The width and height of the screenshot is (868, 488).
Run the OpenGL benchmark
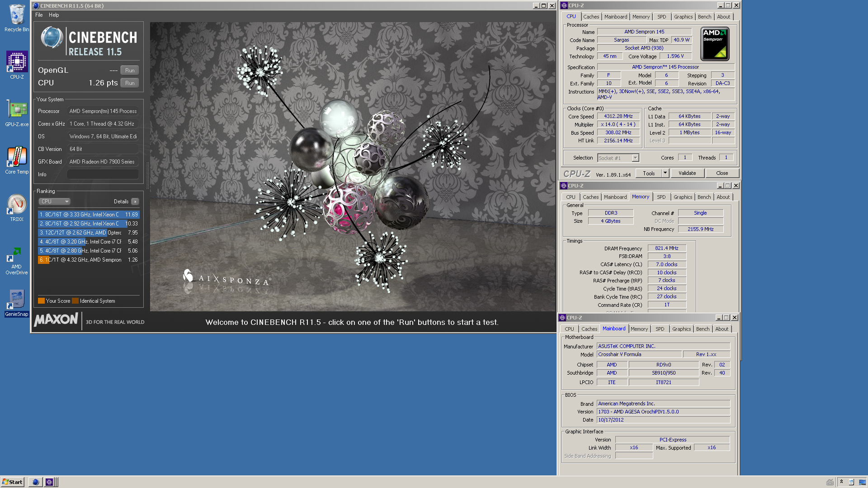click(130, 70)
